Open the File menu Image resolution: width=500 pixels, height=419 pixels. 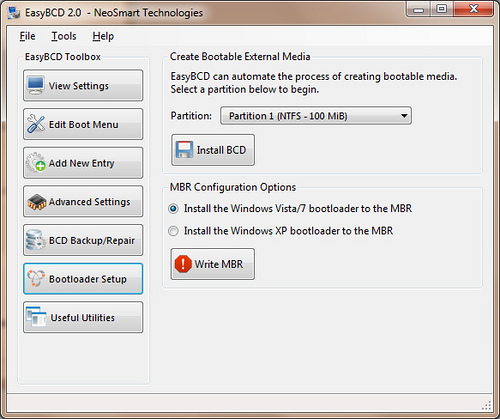27,36
